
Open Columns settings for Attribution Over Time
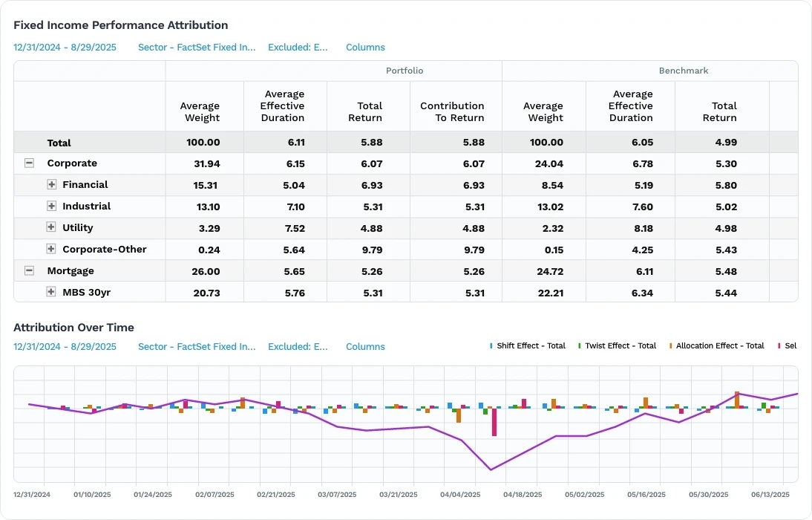(365, 346)
